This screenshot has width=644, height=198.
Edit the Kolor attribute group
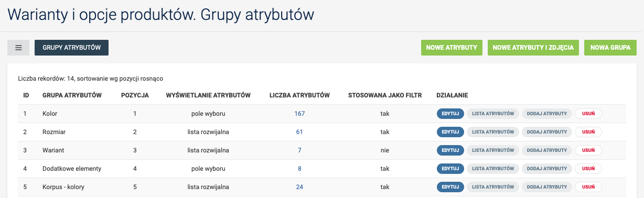(450, 114)
